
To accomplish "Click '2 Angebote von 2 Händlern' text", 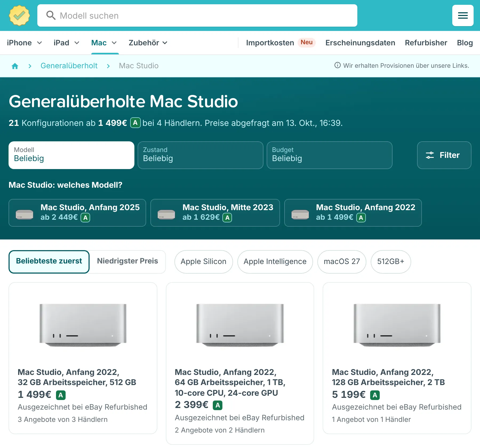I will point(220,430).
